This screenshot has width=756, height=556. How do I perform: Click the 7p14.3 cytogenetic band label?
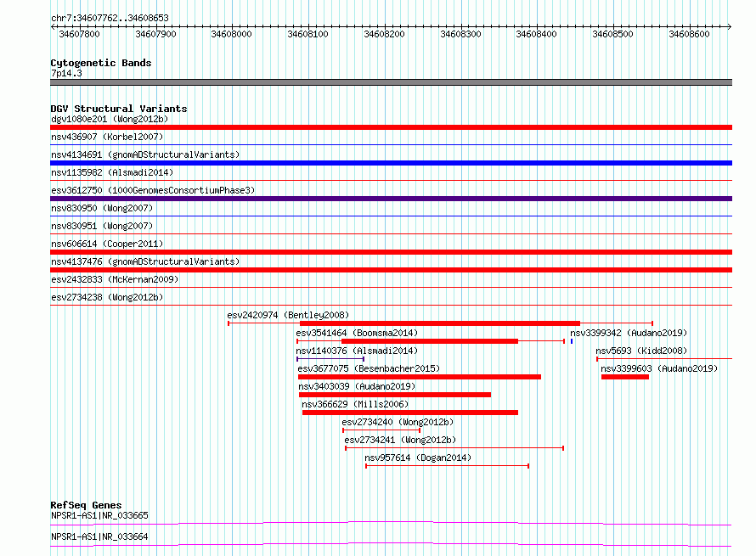(66, 73)
